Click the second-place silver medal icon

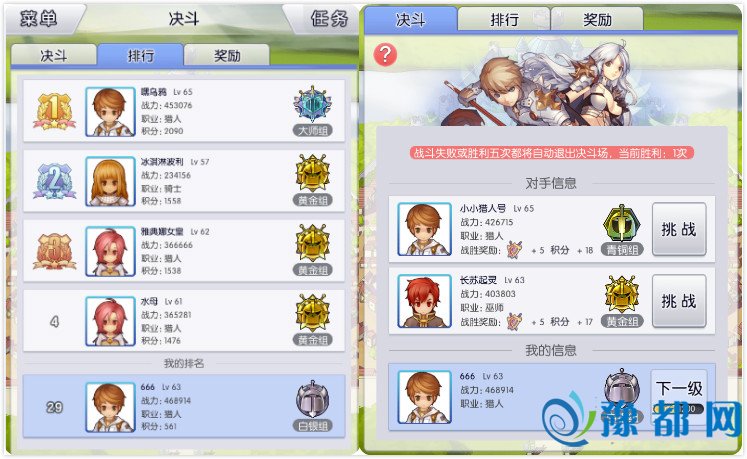click(54, 182)
